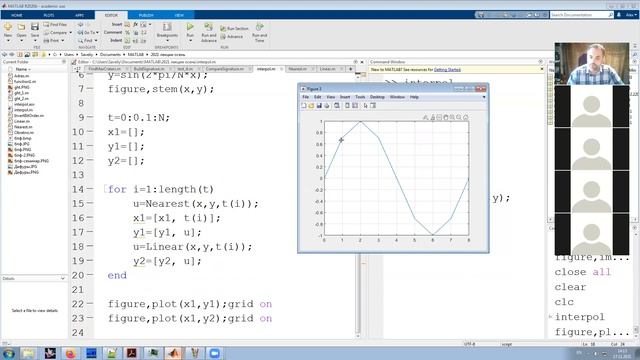
Task: Open Tools menu in Figure 1
Action: [360, 97]
